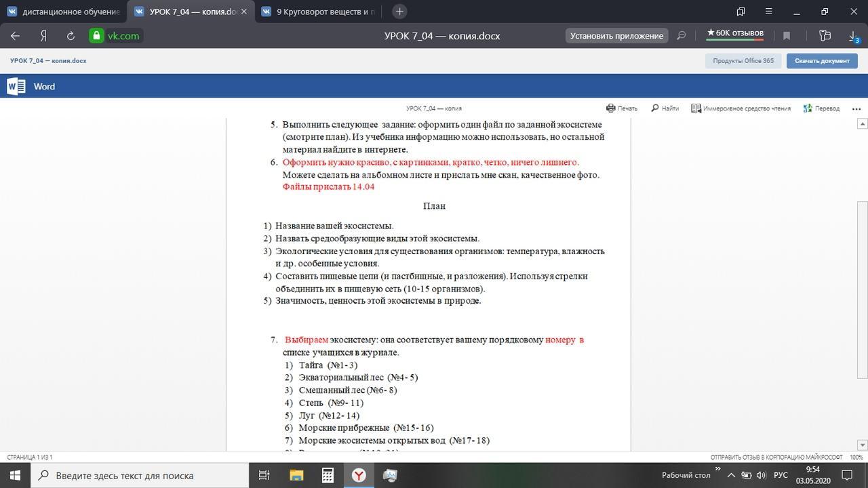Switch to the 9 Круговорот веществ tab
Viewport: 868px width, 488px height.
coord(318,12)
